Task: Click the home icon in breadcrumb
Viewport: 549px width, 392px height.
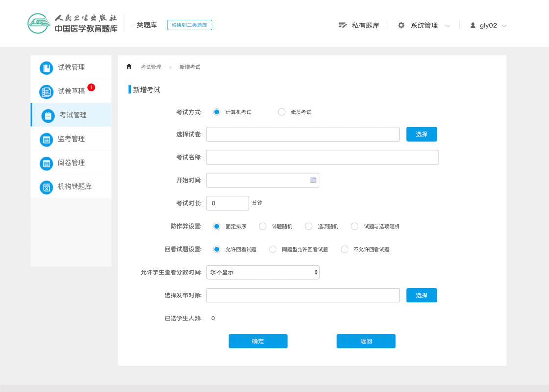Action: pyautogui.click(x=129, y=67)
